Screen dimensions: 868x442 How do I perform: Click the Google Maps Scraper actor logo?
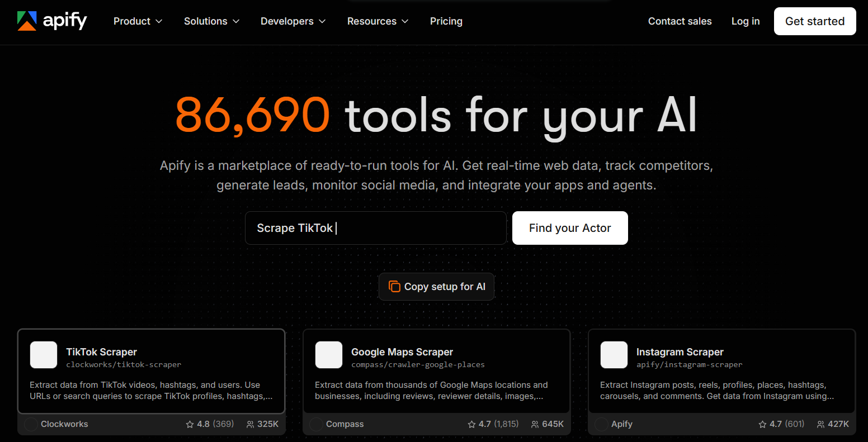pyautogui.click(x=329, y=355)
